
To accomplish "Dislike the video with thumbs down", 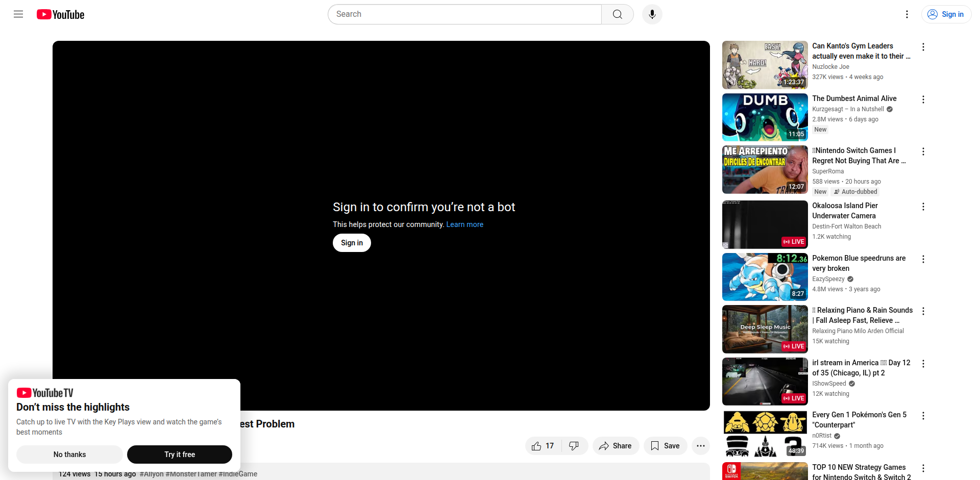I will click(x=574, y=446).
